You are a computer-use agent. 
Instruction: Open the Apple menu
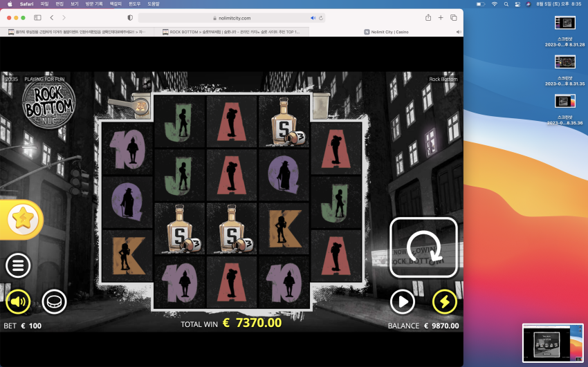click(x=10, y=3)
